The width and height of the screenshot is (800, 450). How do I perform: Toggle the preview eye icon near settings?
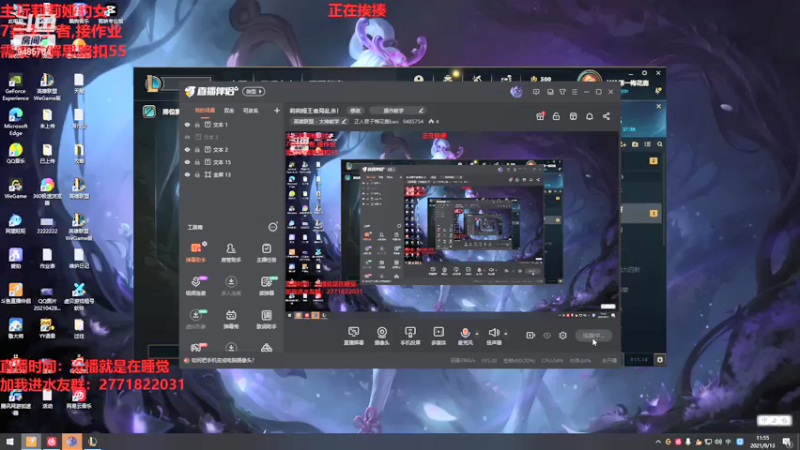coord(546,335)
